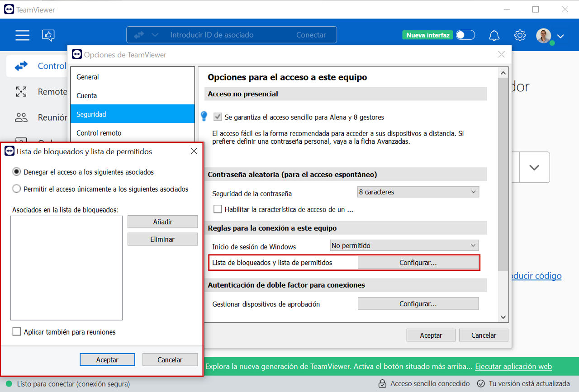579x392 pixels.
Task: Click the Reunión people icon in sidebar
Action: (x=21, y=118)
